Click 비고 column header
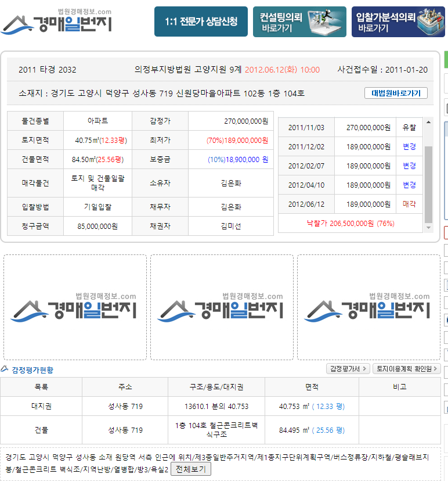 tap(400, 387)
